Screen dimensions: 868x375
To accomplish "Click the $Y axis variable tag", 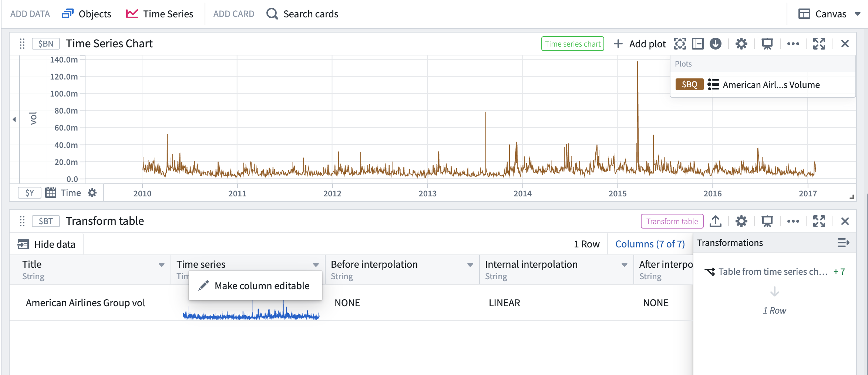I will (x=30, y=193).
